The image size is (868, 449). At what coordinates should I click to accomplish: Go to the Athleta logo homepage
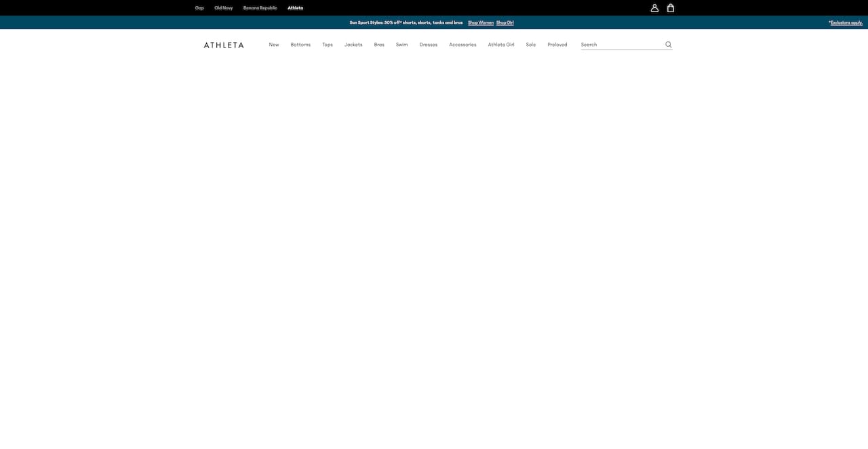(x=224, y=45)
